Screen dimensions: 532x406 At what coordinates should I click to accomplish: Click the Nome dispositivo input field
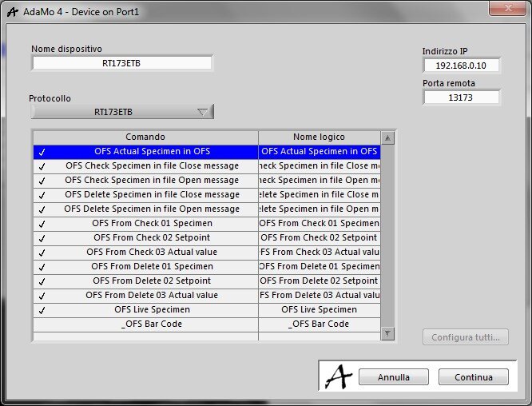pos(121,63)
